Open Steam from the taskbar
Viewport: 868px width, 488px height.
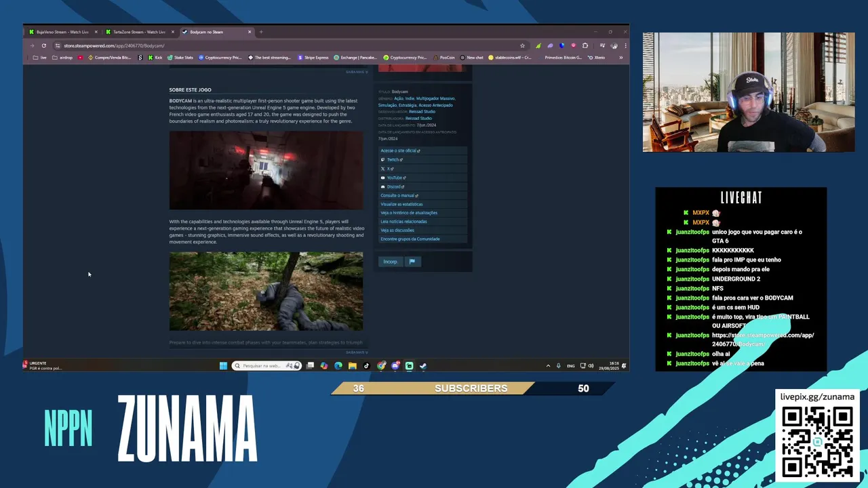(x=423, y=365)
